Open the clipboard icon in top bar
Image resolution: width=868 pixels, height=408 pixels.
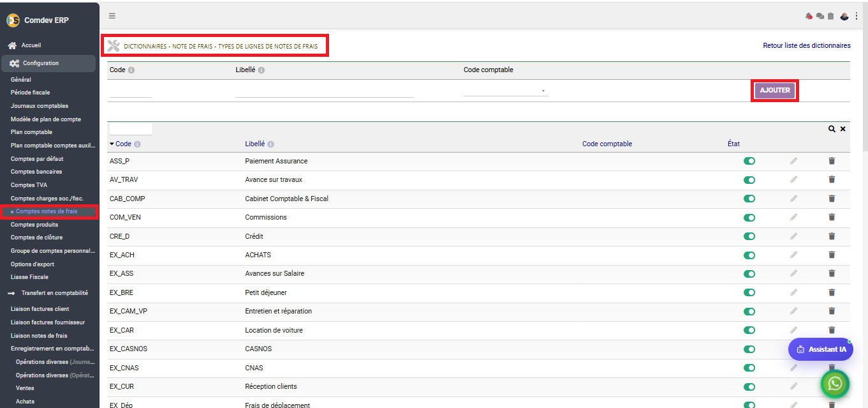coord(830,16)
